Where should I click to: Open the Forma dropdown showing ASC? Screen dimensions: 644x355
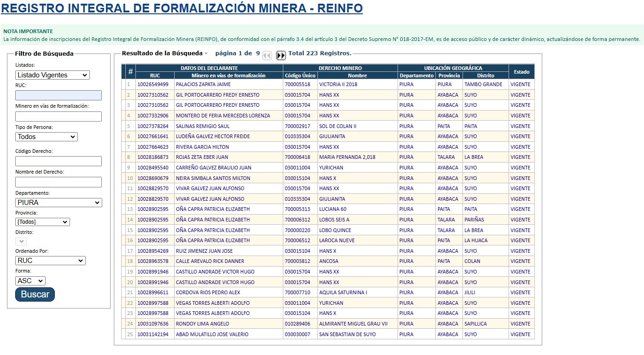pos(30,281)
